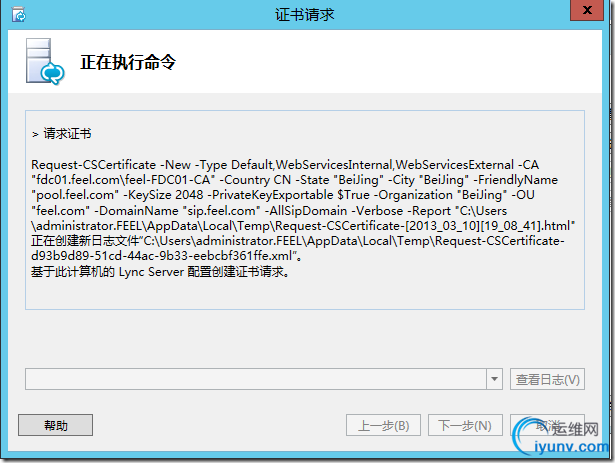This screenshot has height=463, width=615.
Task: Proceed with 下一步(N) button
Action: pyautogui.click(x=465, y=425)
